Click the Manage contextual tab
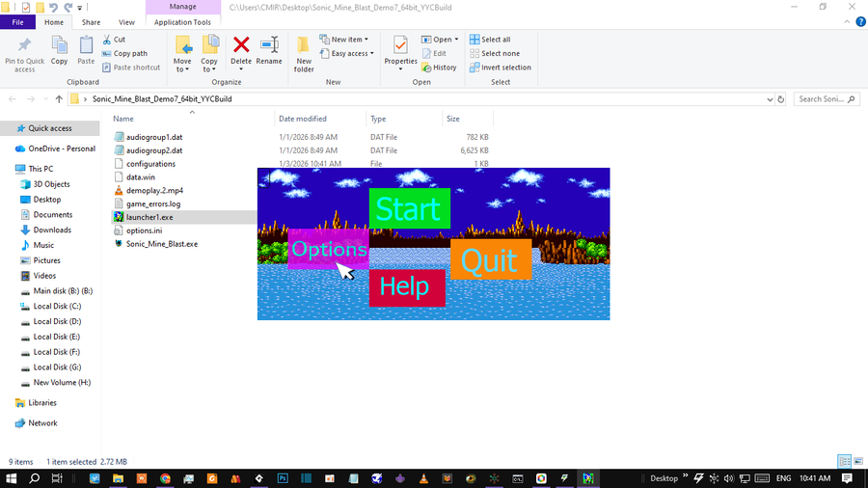Image resolution: width=868 pixels, height=488 pixels. point(182,7)
